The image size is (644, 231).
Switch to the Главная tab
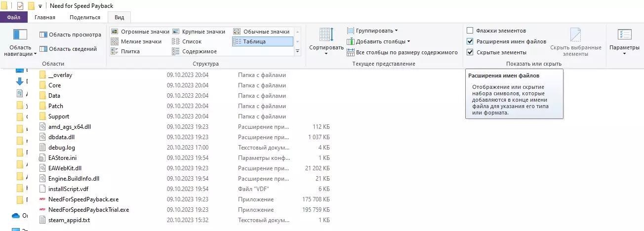pyautogui.click(x=45, y=17)
